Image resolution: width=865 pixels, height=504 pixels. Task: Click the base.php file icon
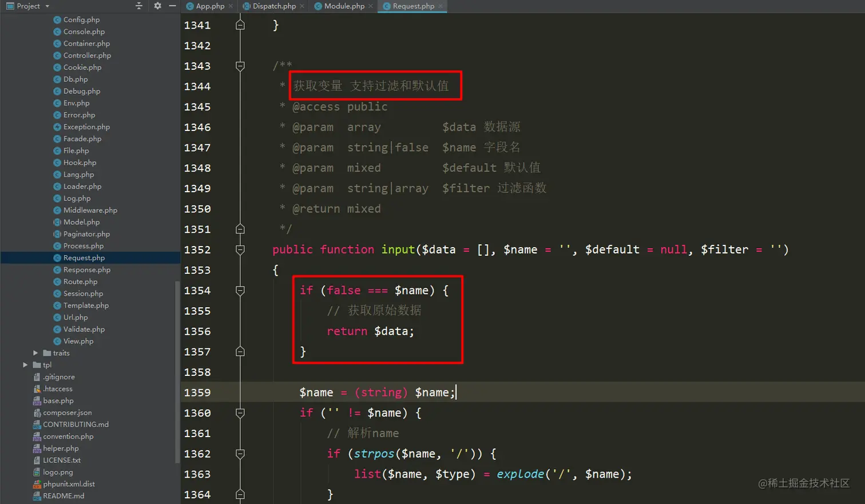[37, 401]
